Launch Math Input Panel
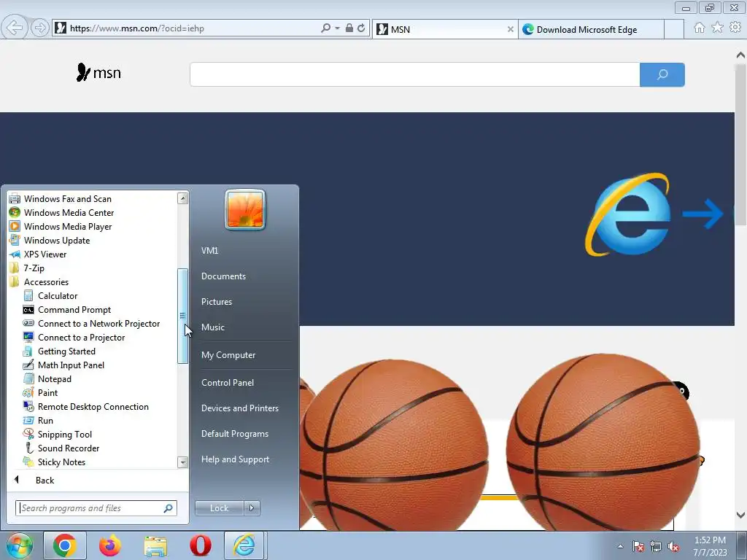The width and height of the screenshot is (747, 560). 71,365
